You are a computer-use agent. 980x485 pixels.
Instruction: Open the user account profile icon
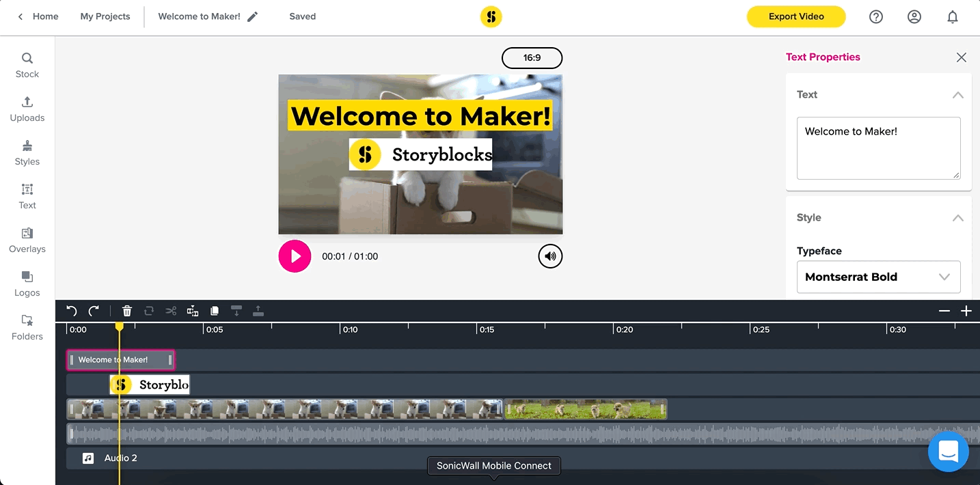point(914,17)
